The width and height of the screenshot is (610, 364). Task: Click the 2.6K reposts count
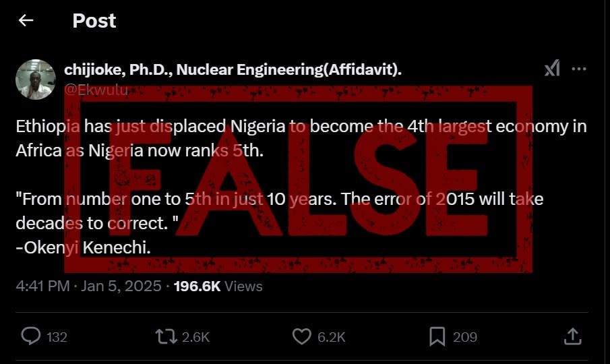(x=195, y=336)
